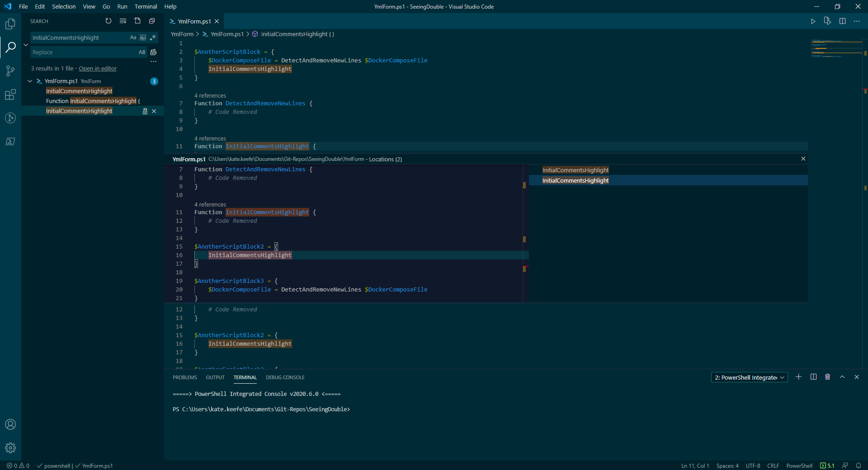Clear search results icon

point(123,21)
